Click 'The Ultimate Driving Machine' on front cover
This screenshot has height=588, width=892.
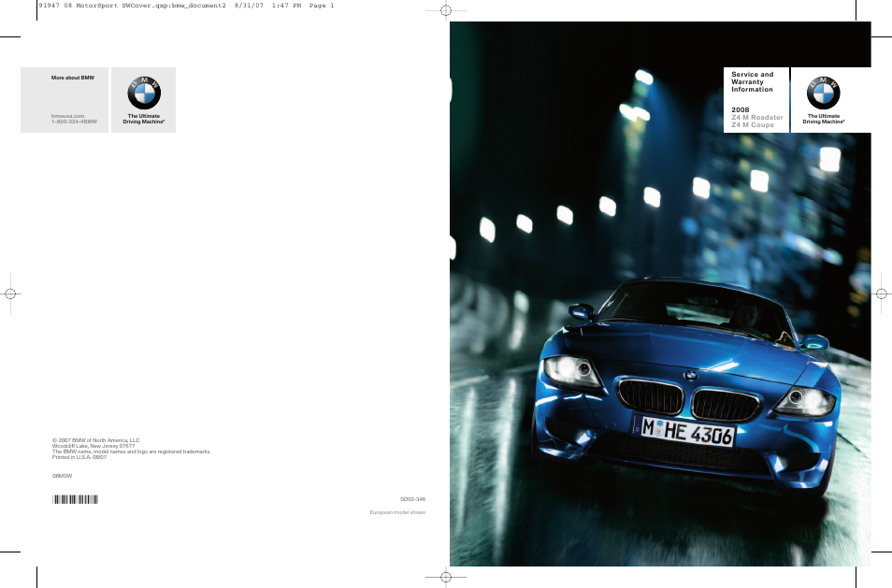823,119
